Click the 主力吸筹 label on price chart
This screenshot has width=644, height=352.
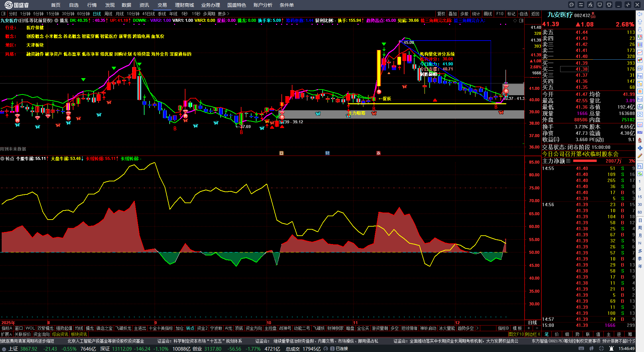(357, 113)
